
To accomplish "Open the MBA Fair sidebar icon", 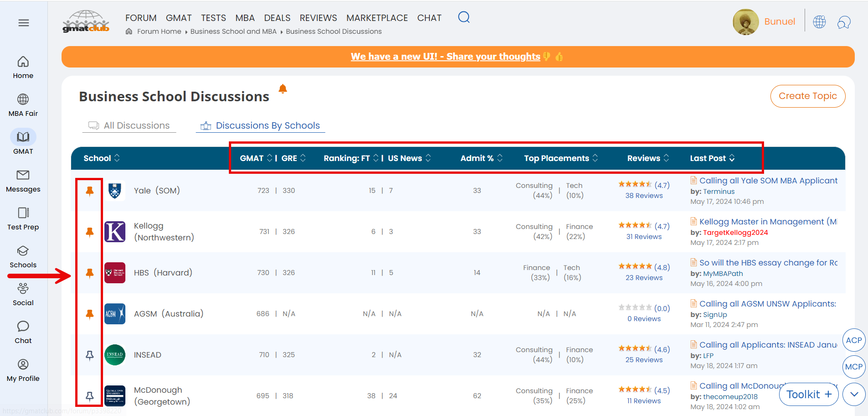I will pyautogui.click(x=23, y=99).
